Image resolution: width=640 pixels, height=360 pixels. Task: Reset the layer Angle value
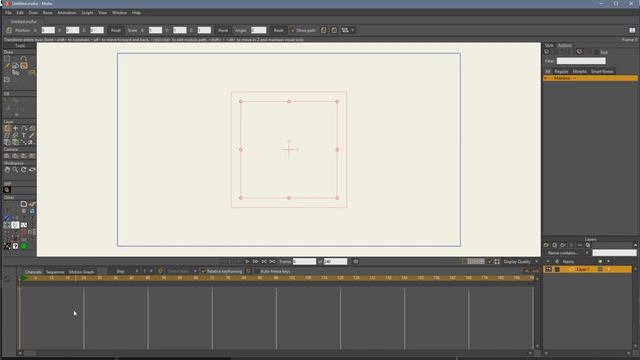pos(278,30)
